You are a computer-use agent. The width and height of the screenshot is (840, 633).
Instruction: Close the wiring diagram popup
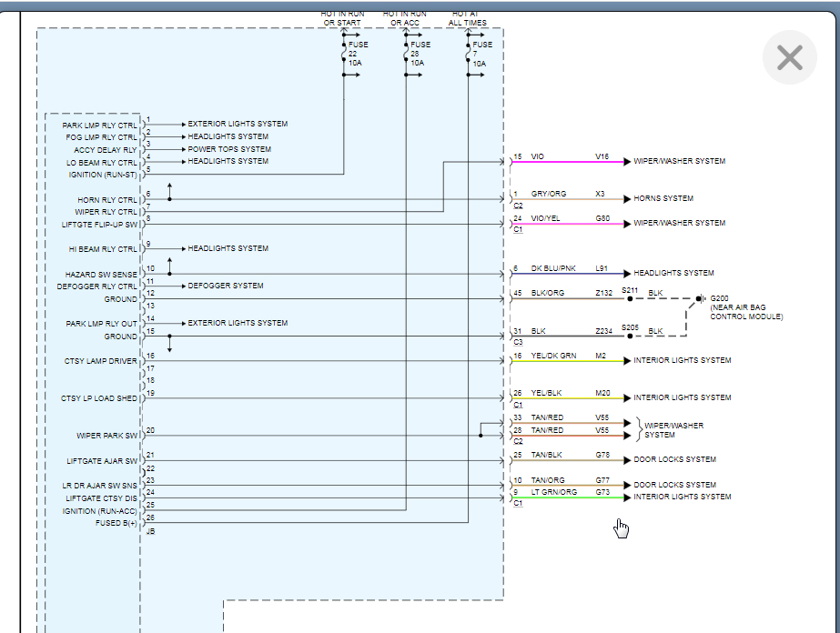coord(789,58)
